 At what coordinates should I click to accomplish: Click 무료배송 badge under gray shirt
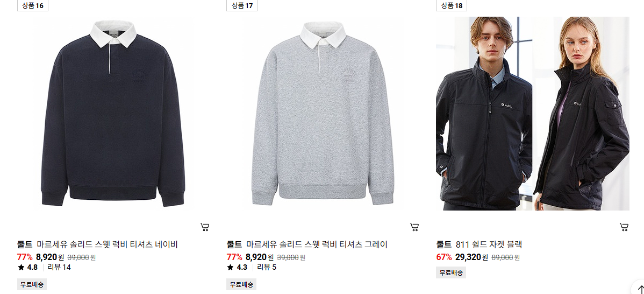click(x=241, y=284)
